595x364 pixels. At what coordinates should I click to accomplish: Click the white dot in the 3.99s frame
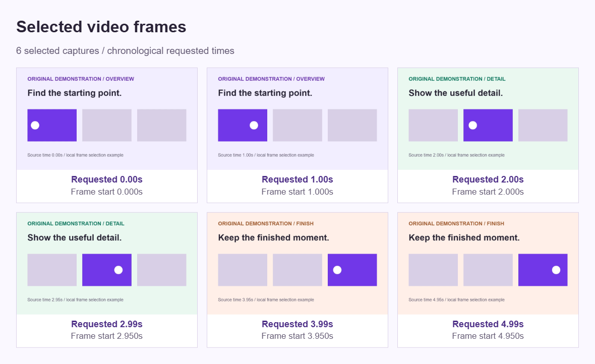coord(337,270)
